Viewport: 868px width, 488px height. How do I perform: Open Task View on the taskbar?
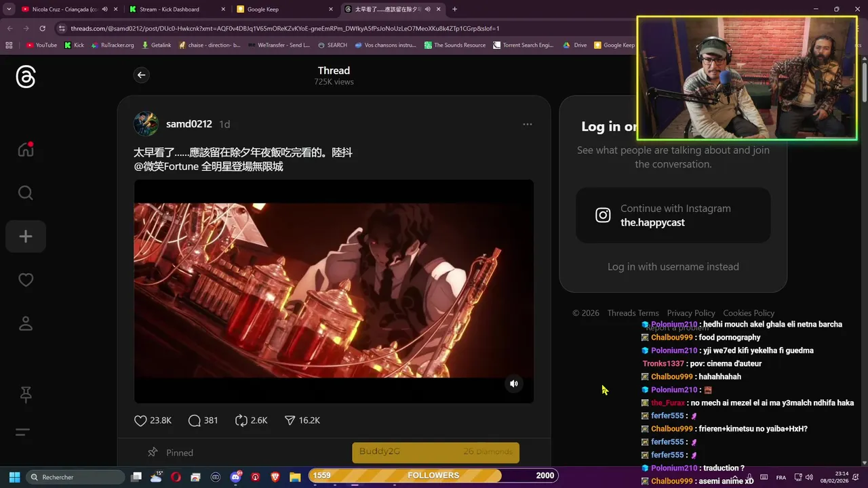coord(136,476)
